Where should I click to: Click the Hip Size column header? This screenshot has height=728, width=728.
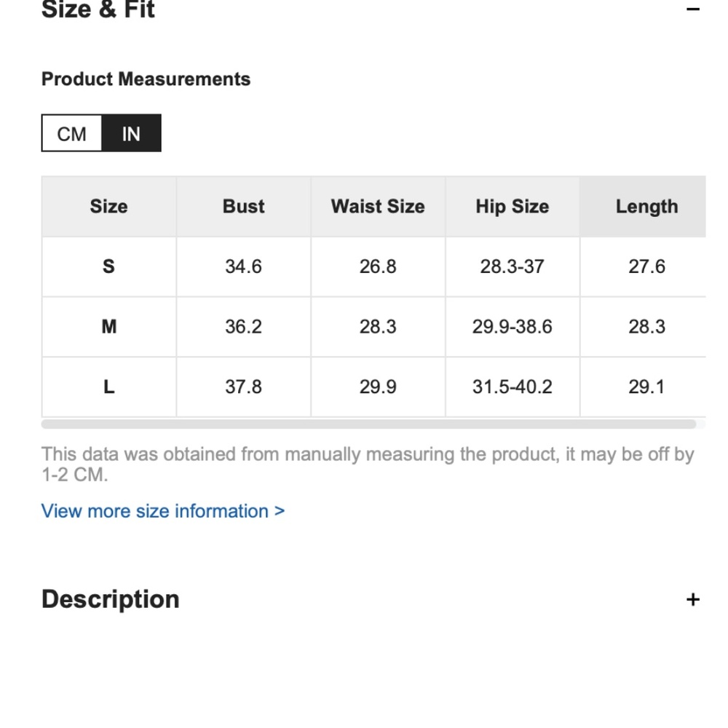[x=513, y=207]
